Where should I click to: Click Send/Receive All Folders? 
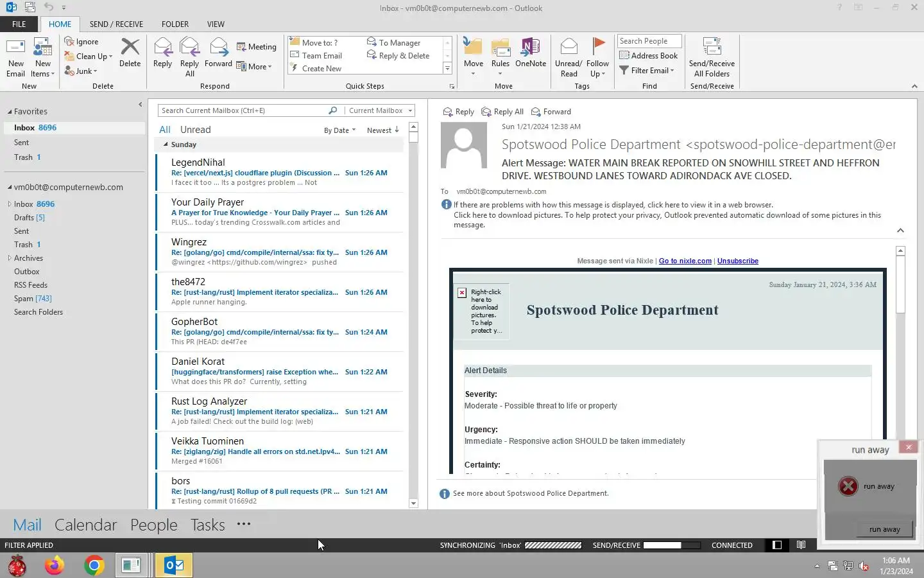[x=712, y=57]
